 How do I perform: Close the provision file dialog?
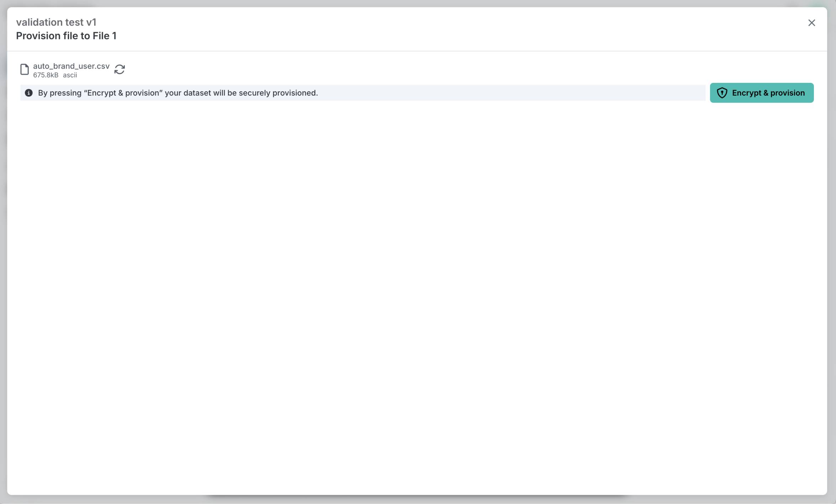811,23
